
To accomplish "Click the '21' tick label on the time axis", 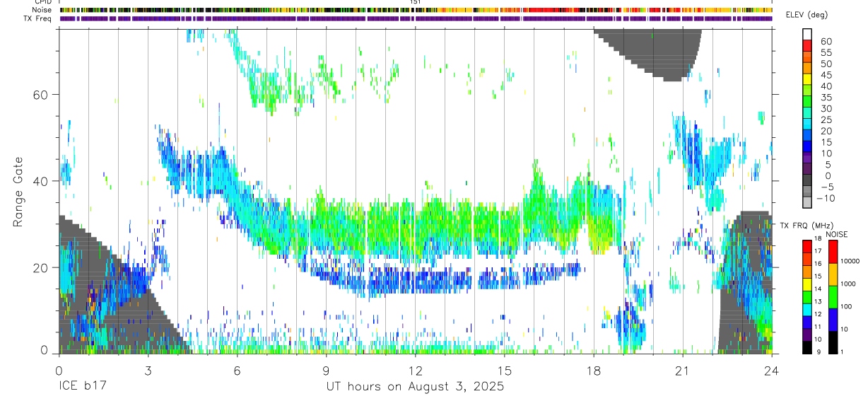I will coord(682,370).
